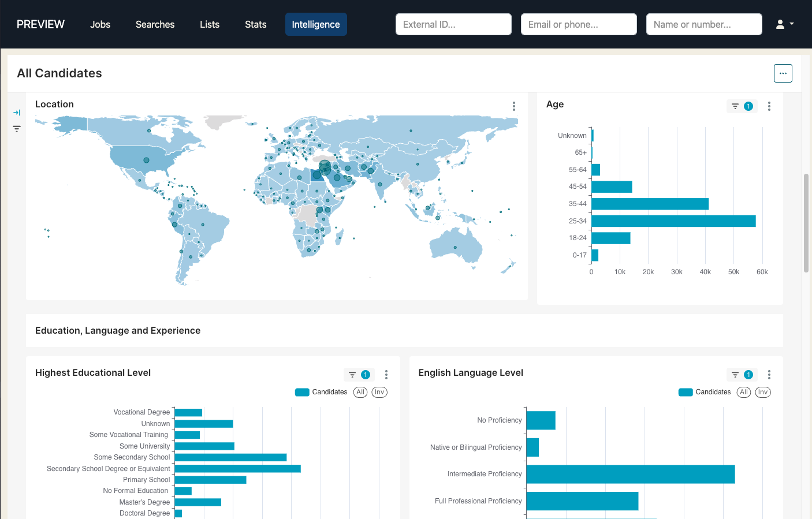Screen dimensions: 812x519
Task: Click the Age chart filter icon
Action: pos(735,106)
